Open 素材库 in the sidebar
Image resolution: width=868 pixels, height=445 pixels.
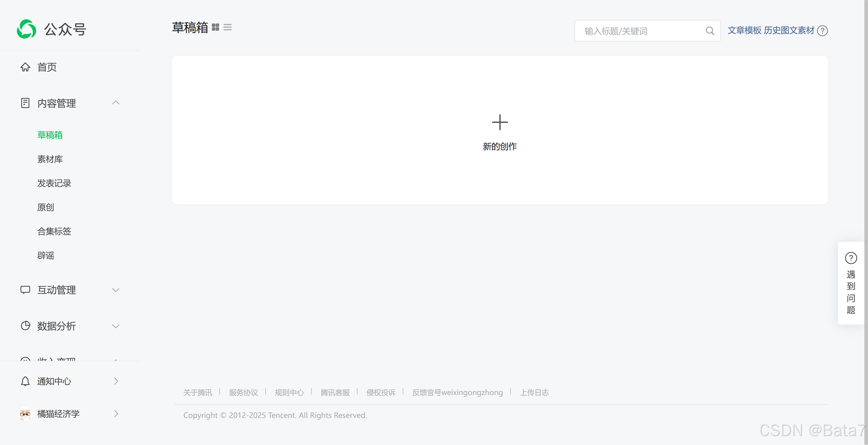click(50, 159)
